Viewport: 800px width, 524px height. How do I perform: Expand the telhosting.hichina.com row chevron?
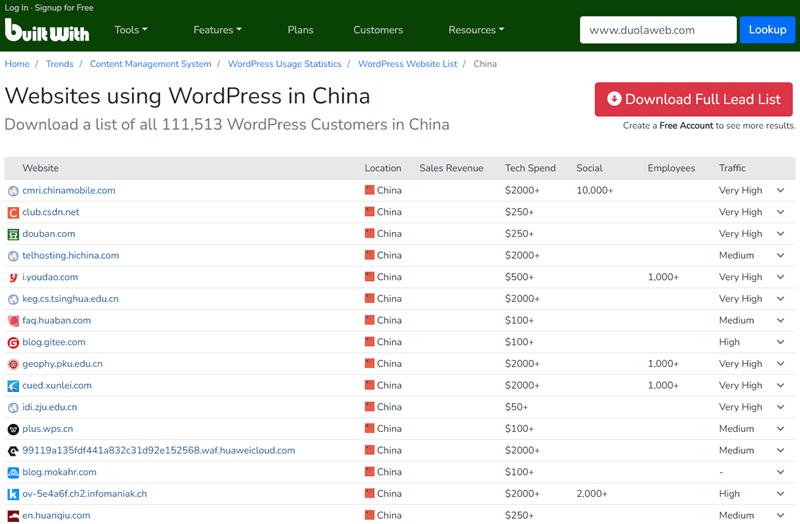click(x=781, y=255)
